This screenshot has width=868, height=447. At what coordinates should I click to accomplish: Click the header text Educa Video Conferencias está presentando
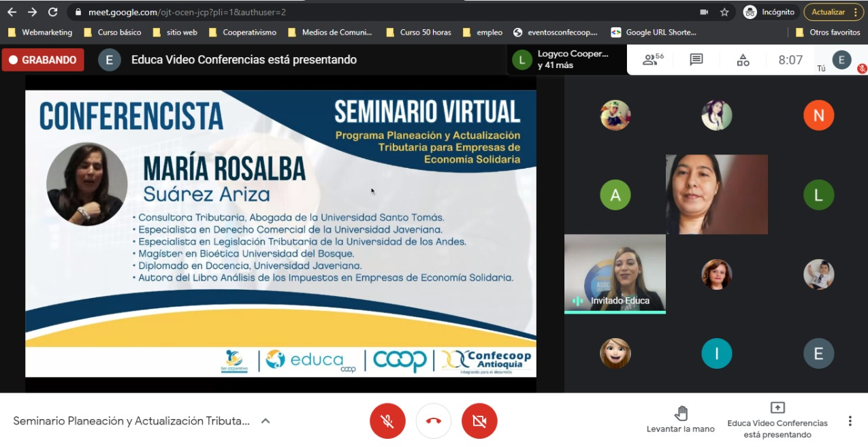[x=244, y=60]
